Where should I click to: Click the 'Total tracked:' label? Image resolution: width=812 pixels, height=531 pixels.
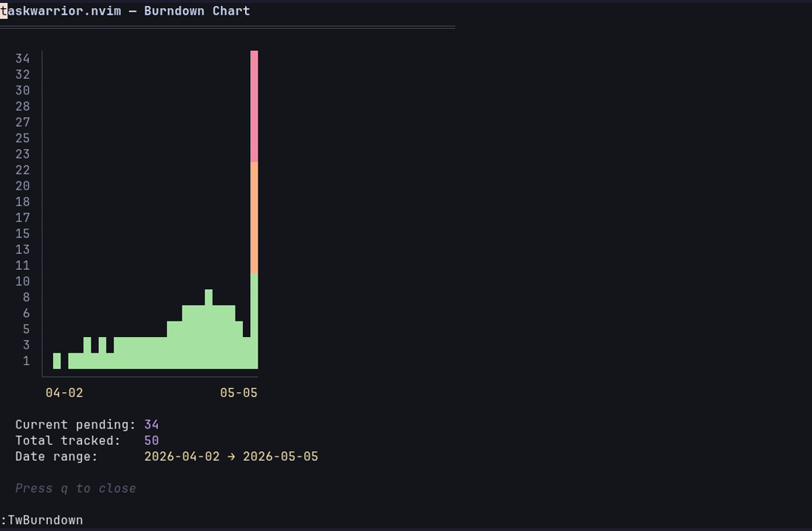(68, 440)
